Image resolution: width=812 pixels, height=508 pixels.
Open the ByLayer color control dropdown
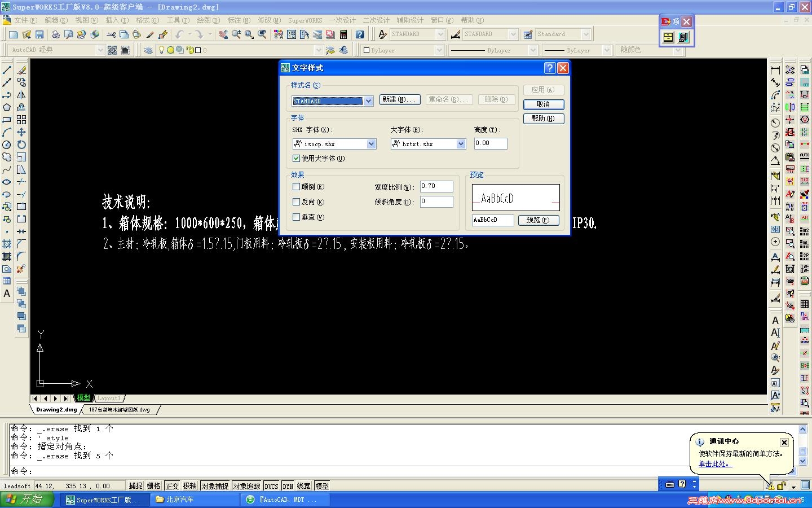439,50
